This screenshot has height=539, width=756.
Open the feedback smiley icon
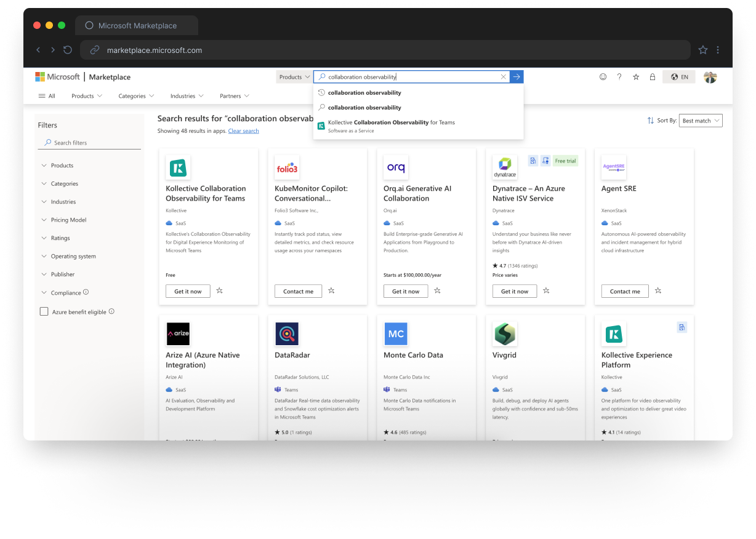click(x=603, y=77)
